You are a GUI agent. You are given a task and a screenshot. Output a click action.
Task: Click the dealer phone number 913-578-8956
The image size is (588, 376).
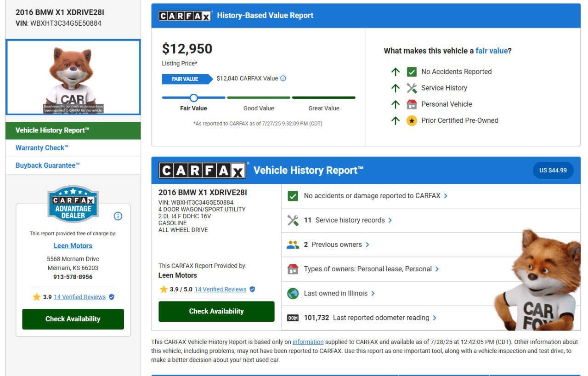tap(73, 277)
